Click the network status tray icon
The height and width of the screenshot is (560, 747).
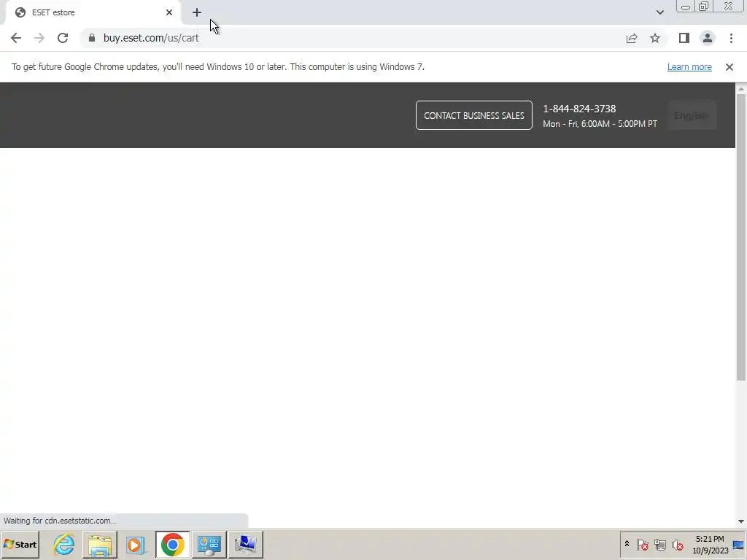click(x=659, y=544)
